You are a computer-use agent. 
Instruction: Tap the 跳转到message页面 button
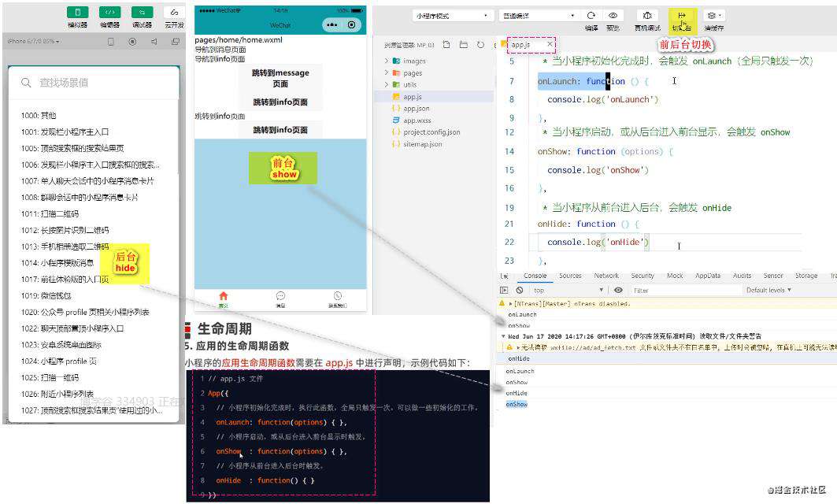point(280,78)
